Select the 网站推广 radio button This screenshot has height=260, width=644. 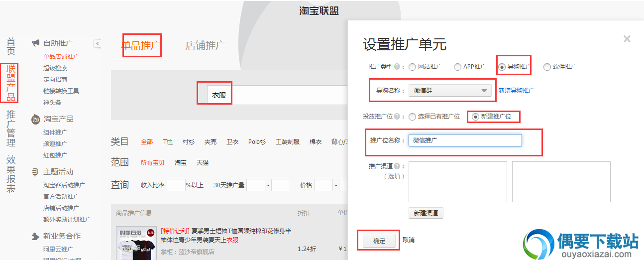click(412, 67)
